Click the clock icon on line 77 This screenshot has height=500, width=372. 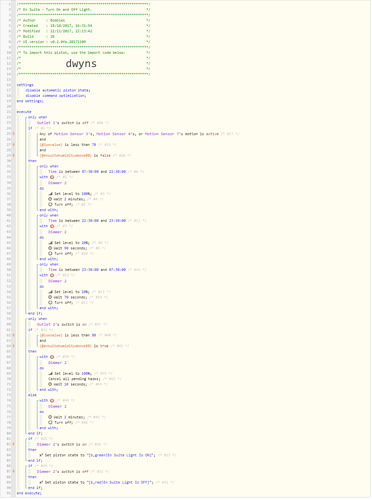click(x=50, y=417)
